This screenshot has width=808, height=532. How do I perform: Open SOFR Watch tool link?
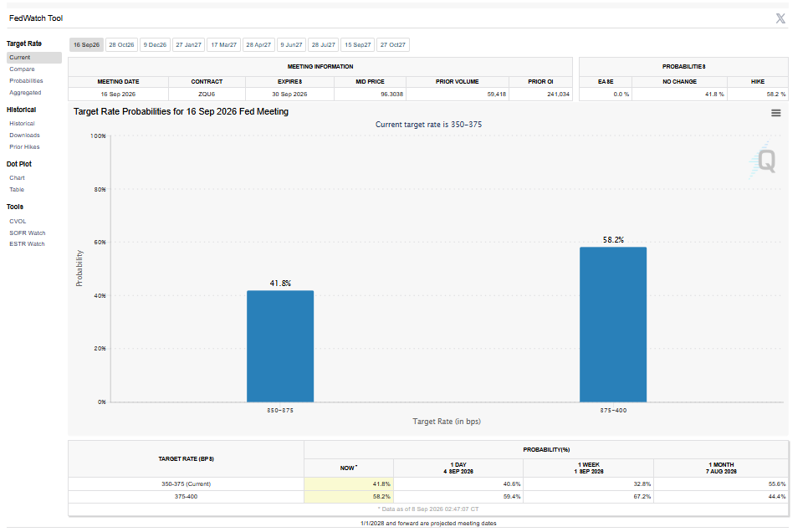[28, 233]
